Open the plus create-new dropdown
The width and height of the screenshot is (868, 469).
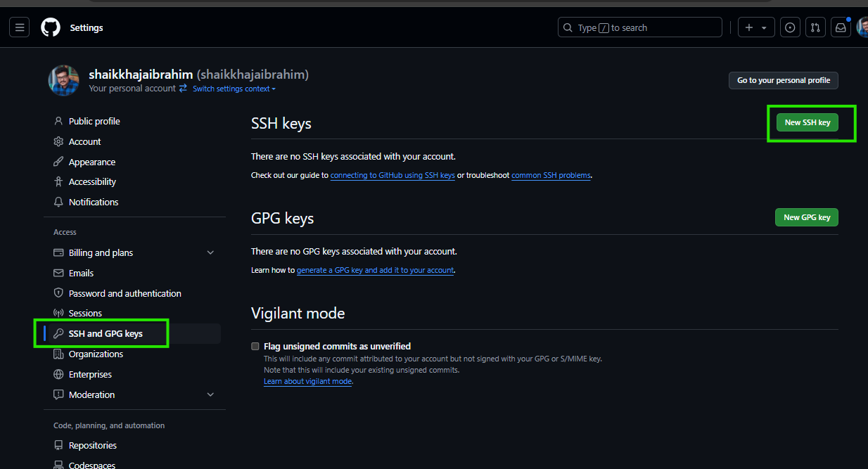(x=756, y=27)
